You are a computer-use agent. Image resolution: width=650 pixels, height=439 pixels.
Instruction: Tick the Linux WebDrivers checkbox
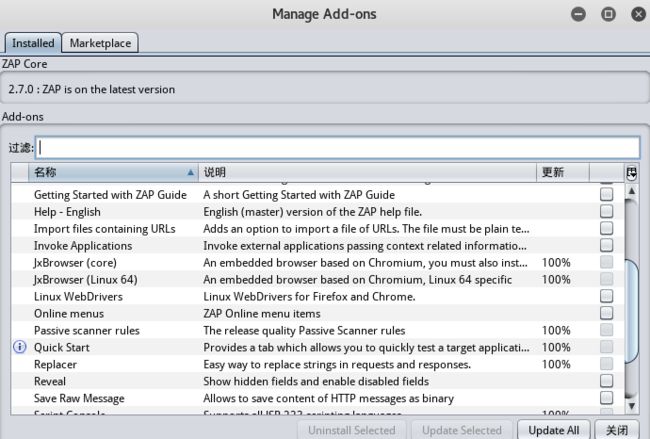click(606, 296)
